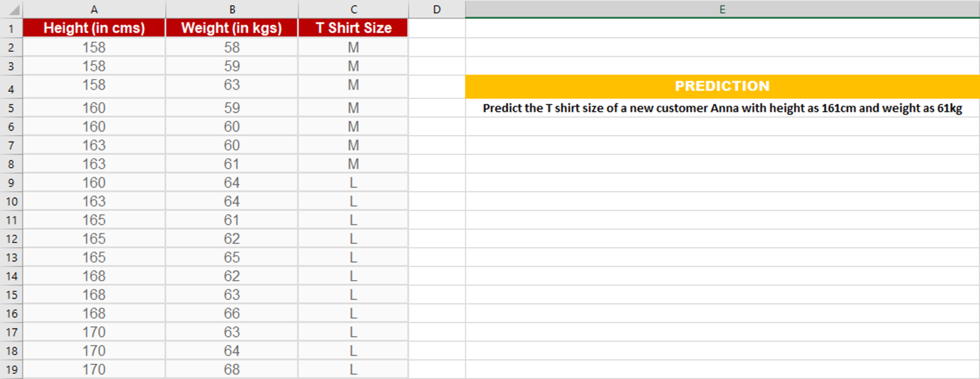Click size L cell in row 9
The width and height of the screenshot is (980, 379).
pos(353,183)
